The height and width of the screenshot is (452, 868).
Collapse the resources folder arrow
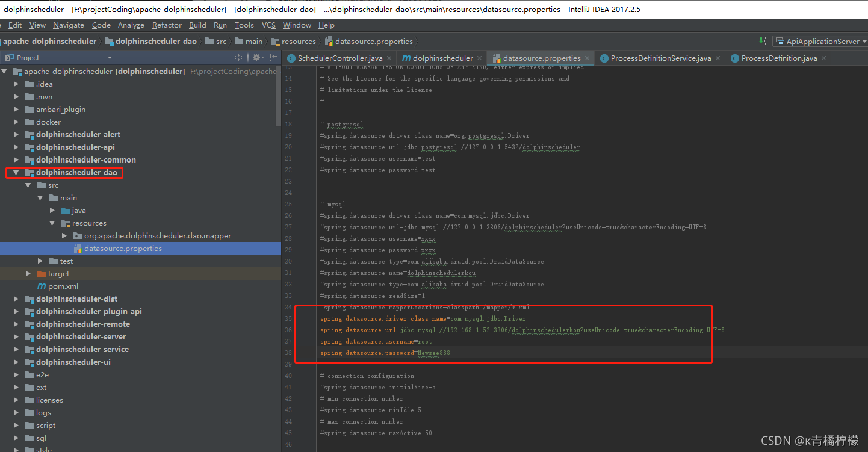pos(52,223)
